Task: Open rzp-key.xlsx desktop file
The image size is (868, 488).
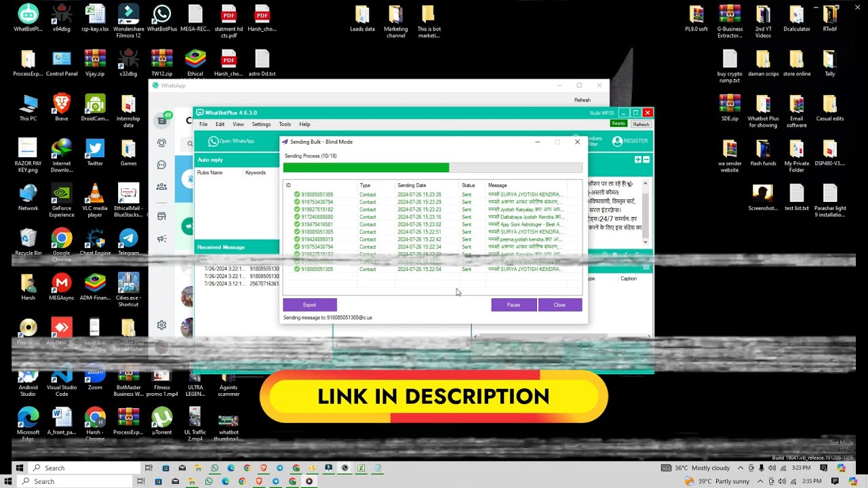Action: 95,19
